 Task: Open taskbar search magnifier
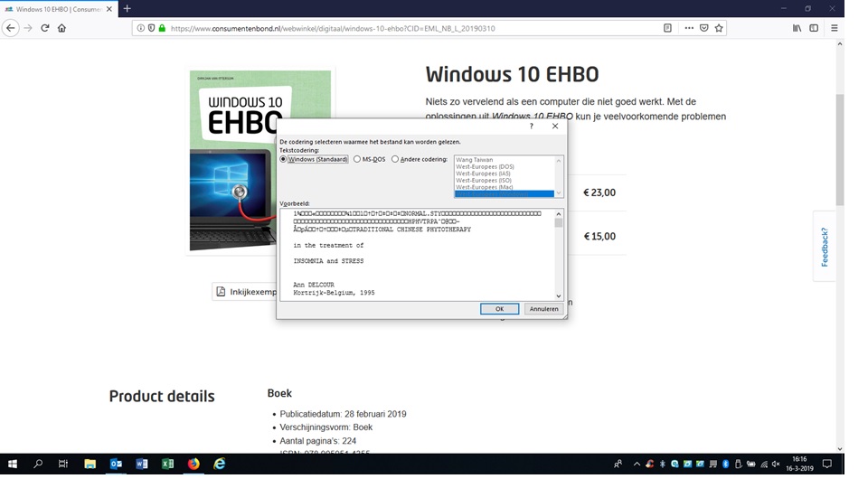point(38,464)
